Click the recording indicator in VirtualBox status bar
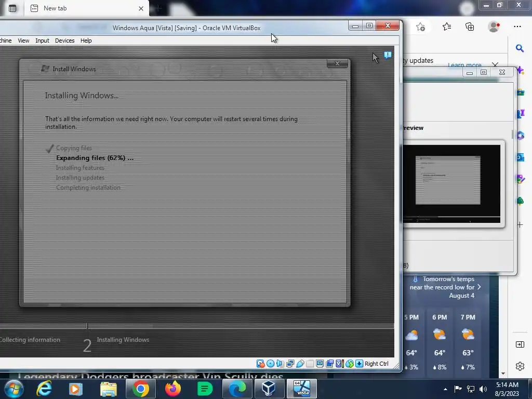Viewport: 532px width, 399px height. [x=329, y=364]
